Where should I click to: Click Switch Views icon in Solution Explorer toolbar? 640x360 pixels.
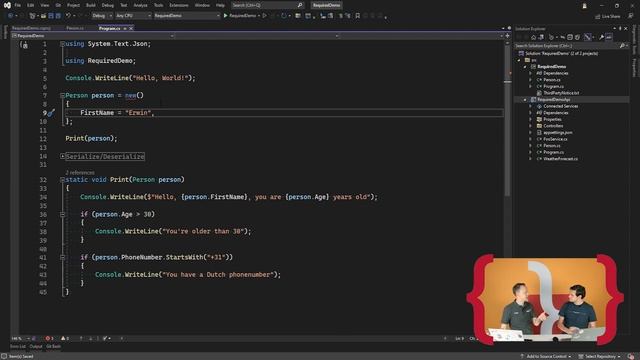[541, 37]
